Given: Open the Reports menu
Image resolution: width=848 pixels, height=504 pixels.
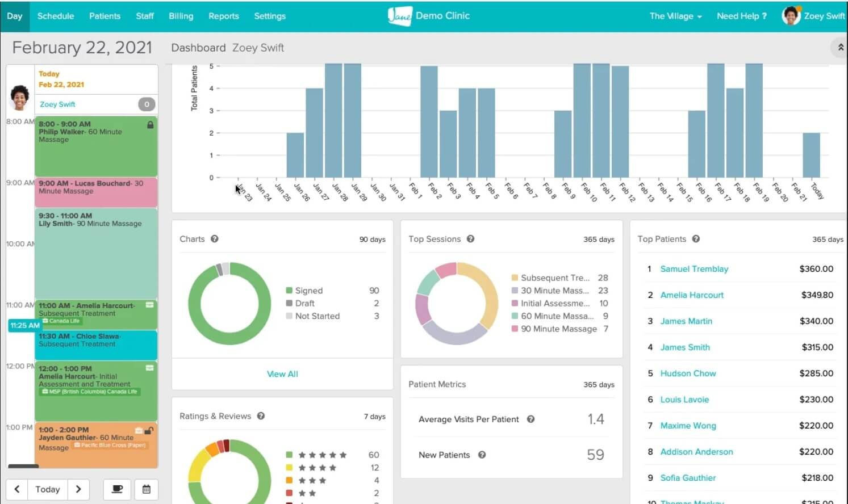Looking at the screenshot, I should pos(223,16).
